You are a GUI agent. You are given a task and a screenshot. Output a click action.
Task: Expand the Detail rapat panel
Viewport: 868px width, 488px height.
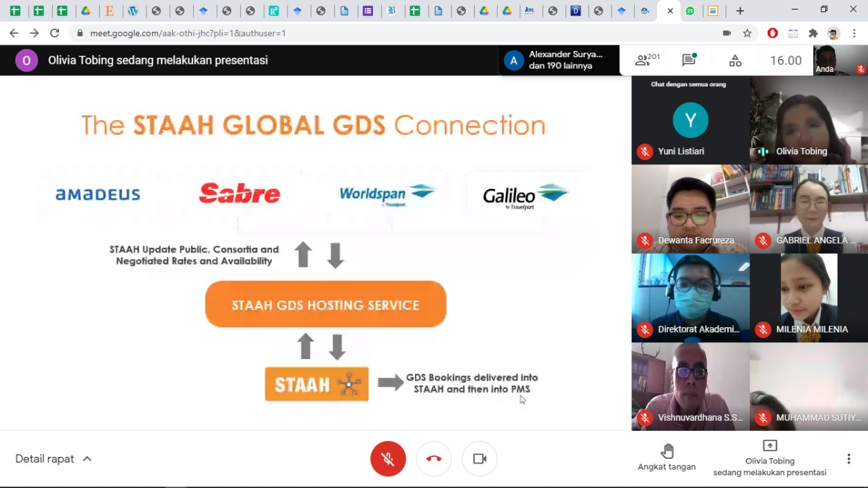click(x=54, y=459)
